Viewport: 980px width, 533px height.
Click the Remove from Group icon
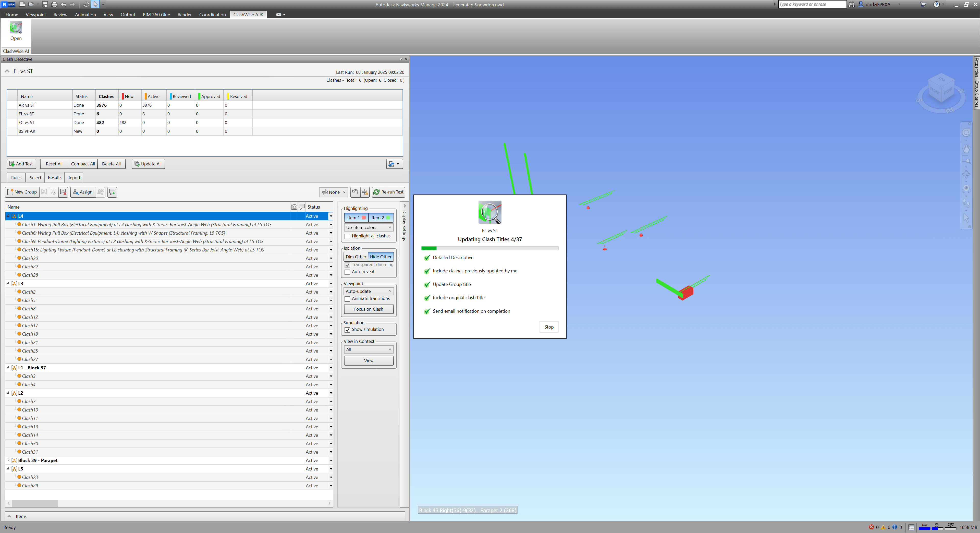tap(54, 192)
